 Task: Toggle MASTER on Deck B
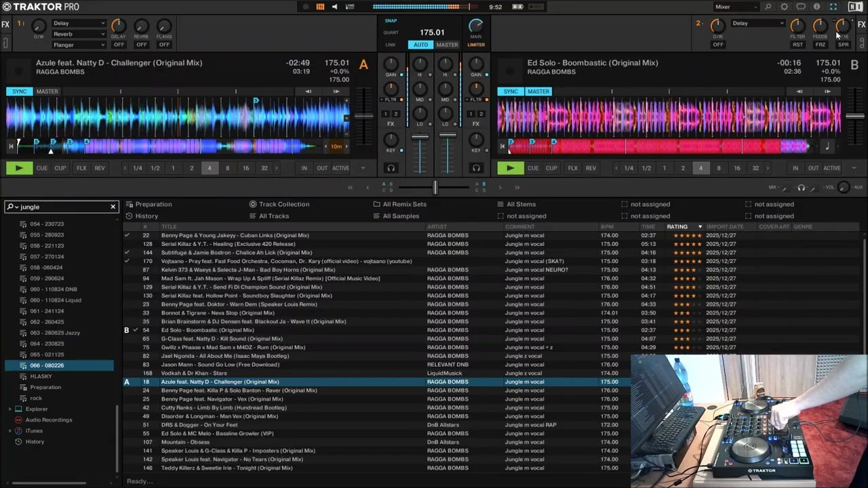(538, 91)
